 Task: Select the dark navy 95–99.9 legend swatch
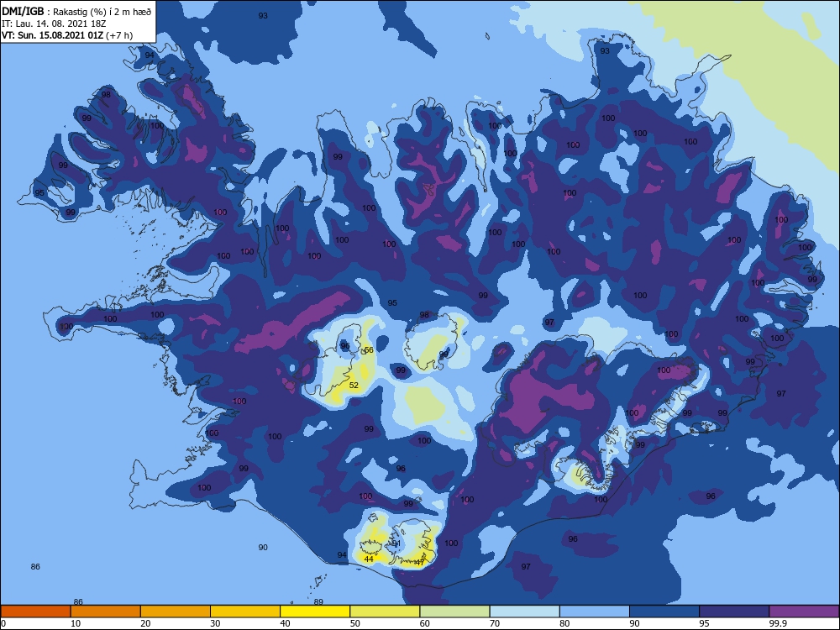[x=734, y=612]
